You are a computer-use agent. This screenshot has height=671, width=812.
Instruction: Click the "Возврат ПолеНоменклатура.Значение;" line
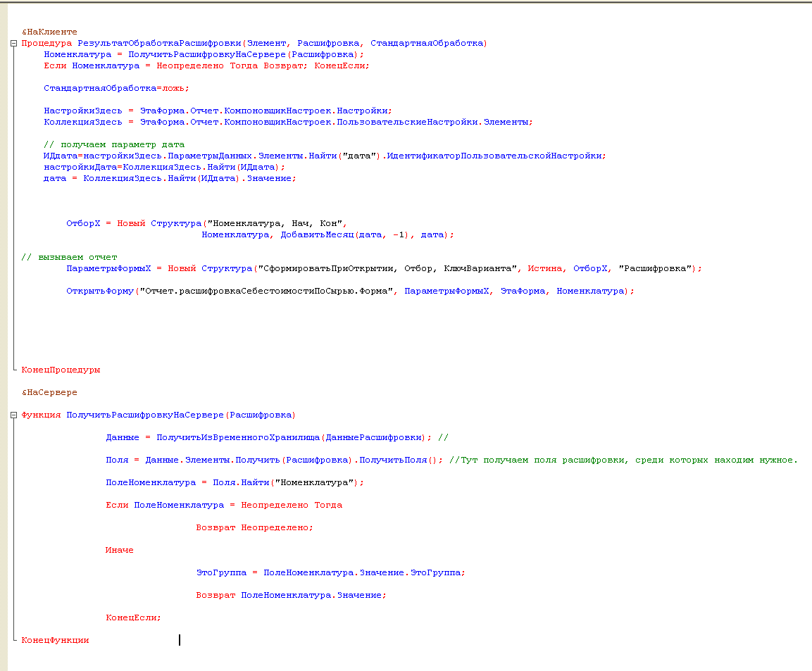291,595
